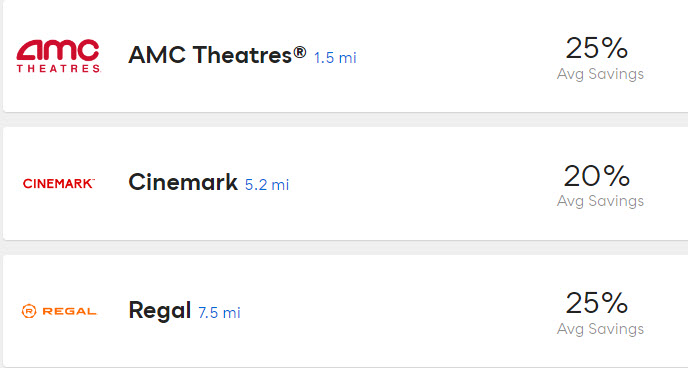Open the Regal listing title
The height and width of the screenshot is (368, 688).
point(160,311)
